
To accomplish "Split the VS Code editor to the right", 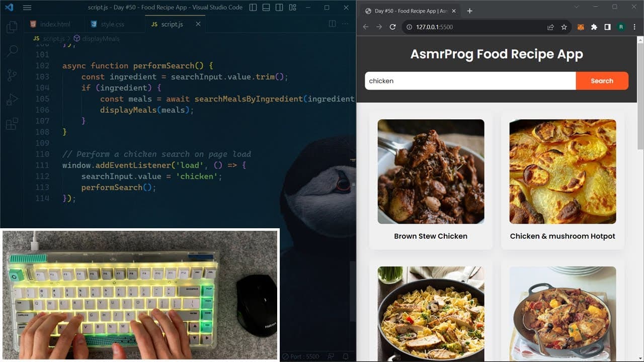I will click(x=332, y=24).
